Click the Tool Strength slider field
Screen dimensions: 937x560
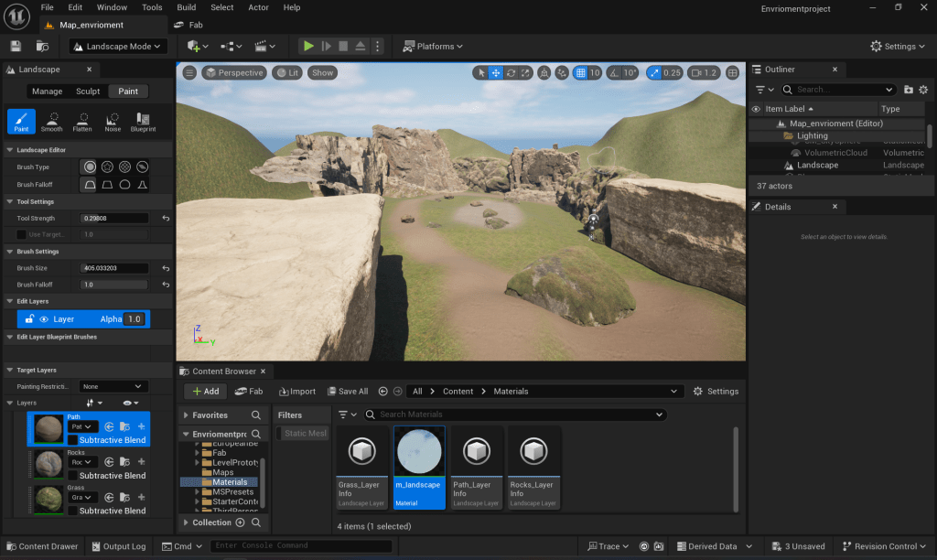pyautogui.click(x=114, y=219)
